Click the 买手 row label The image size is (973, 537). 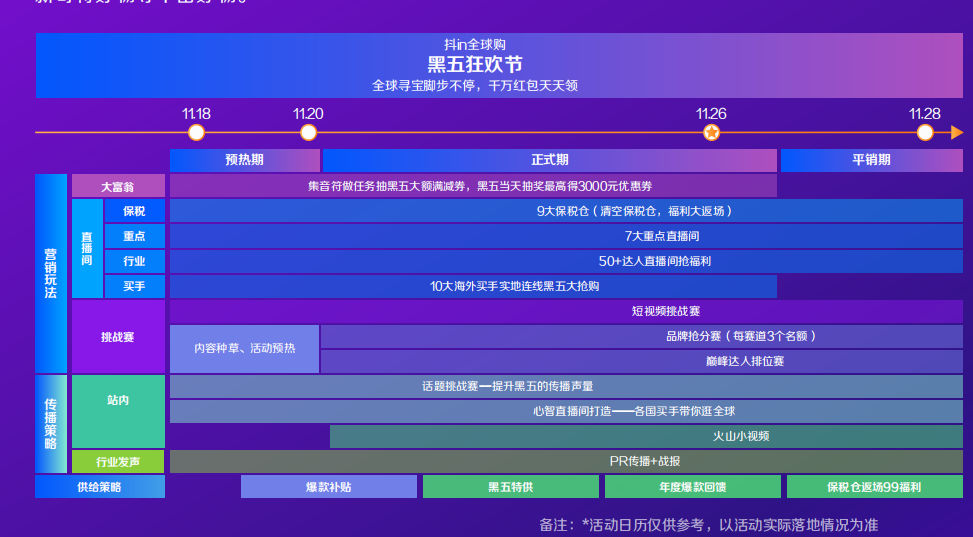point(135,286)
